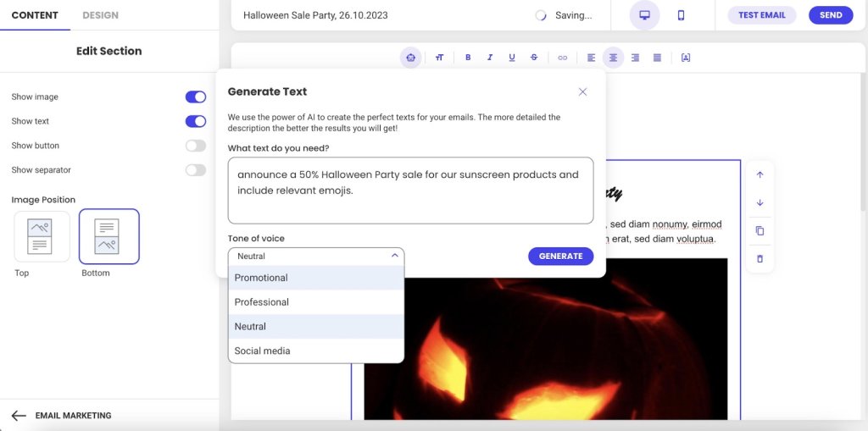Click the Send button
The width and height of the screenshot is (868, 431).
pos(831,15)
